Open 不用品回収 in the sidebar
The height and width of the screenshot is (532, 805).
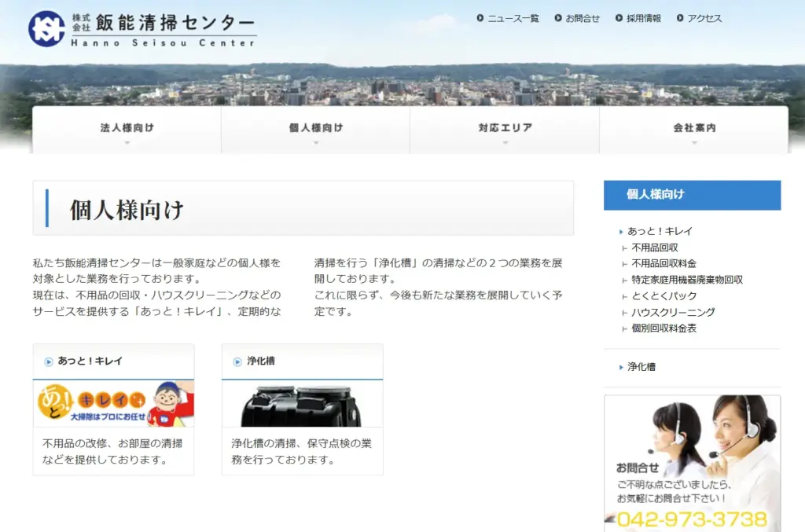click(x=655, y=248)
